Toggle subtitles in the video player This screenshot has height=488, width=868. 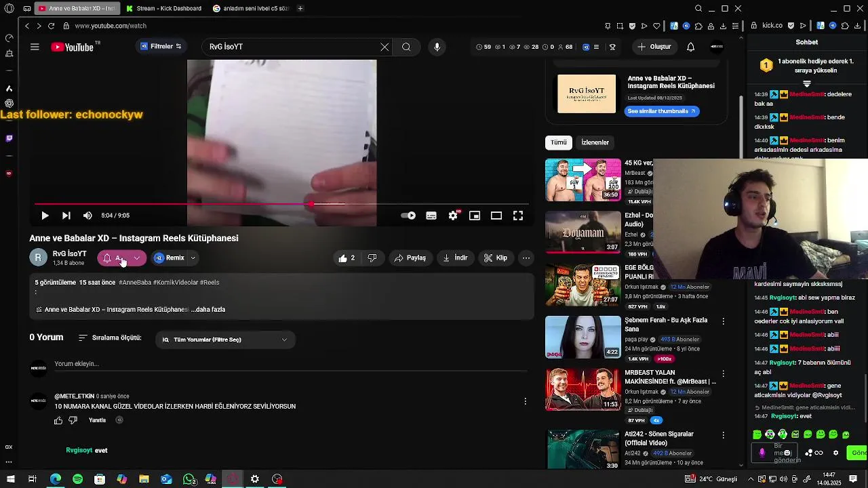click(x=431, y=216)
